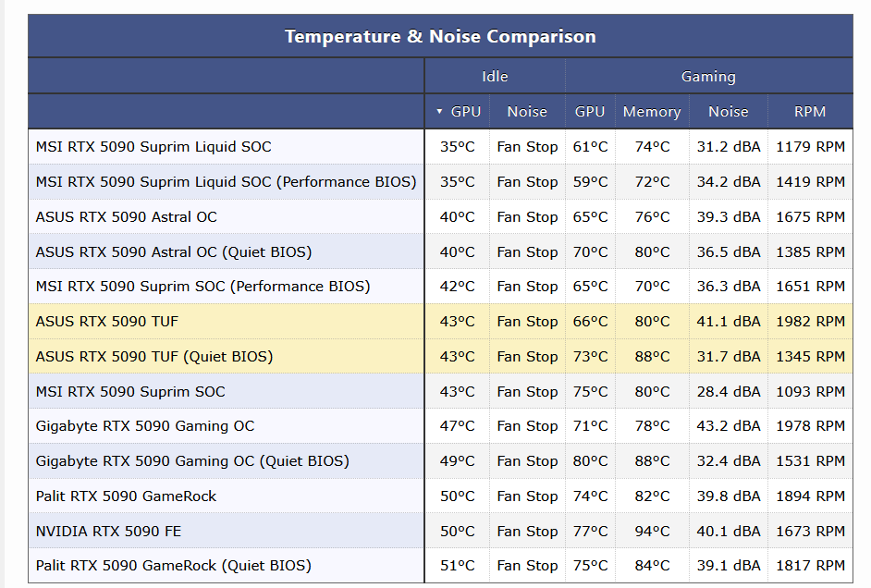
Task: Click ASUS RTX 5090 TUF (Quiet BIOS) name
Action: point(154,357)
